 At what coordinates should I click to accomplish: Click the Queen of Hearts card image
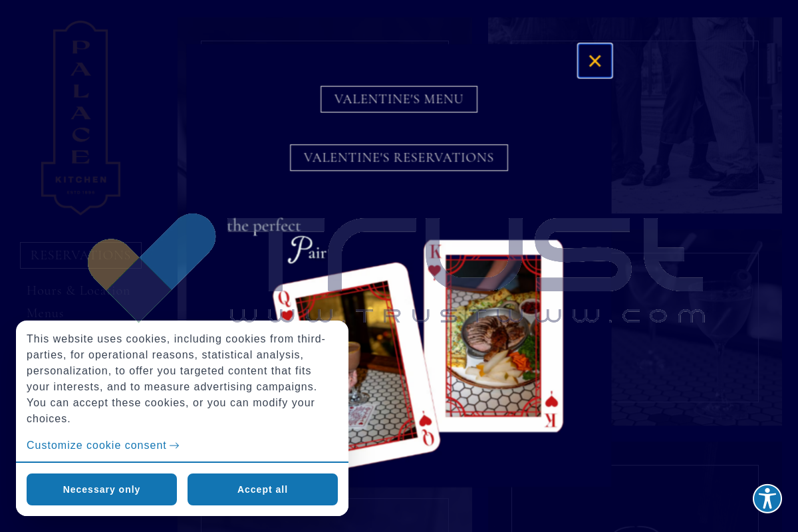tap(357, 366)
